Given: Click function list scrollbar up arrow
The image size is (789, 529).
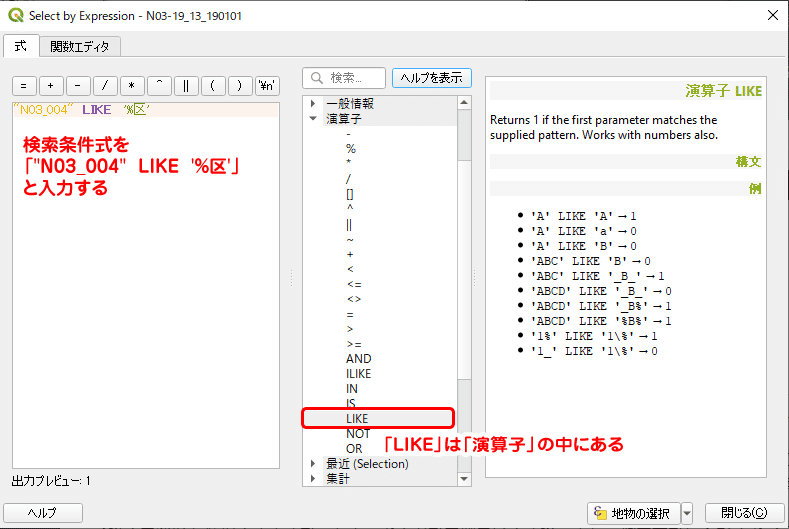Looking at the screenshot, I should (464, 103).
